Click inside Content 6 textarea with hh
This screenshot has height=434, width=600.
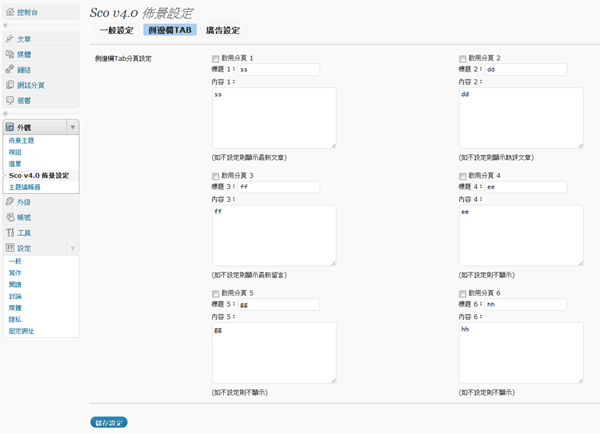tap(521, 353)
